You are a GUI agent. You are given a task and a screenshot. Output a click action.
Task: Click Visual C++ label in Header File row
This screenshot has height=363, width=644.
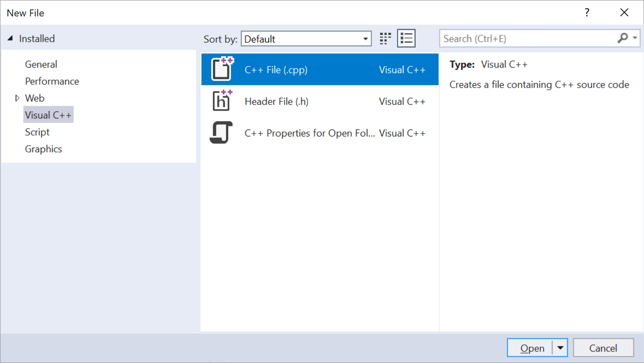(402, 101)
